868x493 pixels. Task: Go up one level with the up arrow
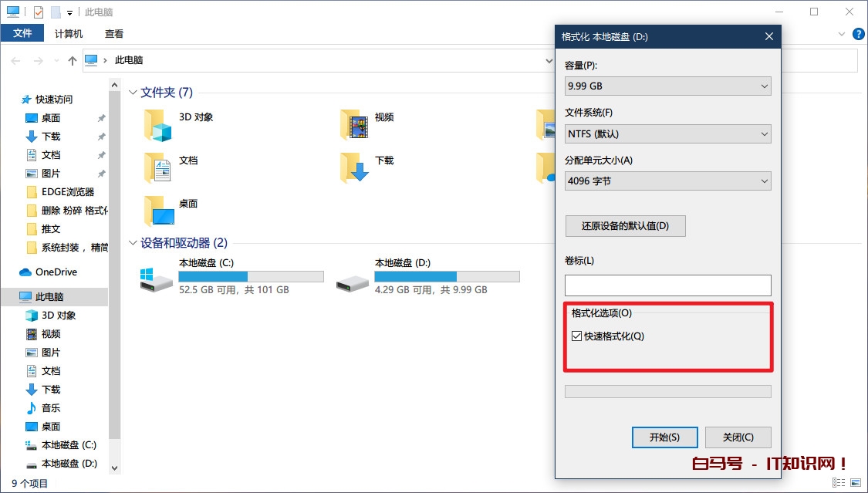point(72,61)
